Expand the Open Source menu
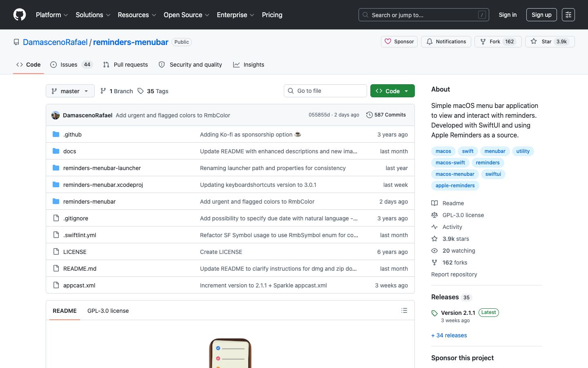 tap(186, 15)
